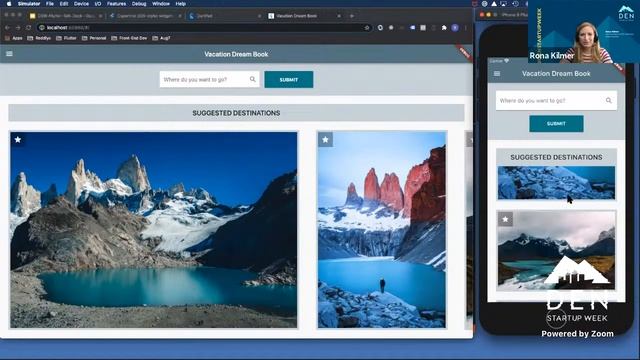
Task: Open the Apple menu
Action: [x=9, y=4]
